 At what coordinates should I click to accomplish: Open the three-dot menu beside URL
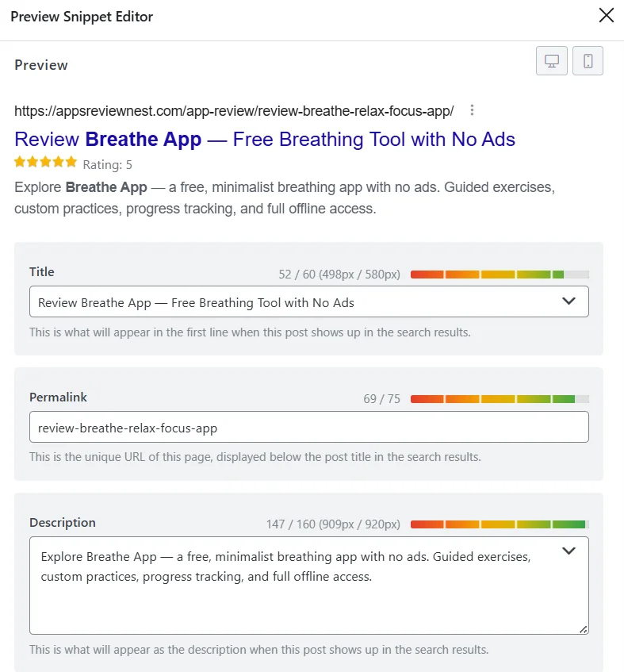(x=472, y=110)
